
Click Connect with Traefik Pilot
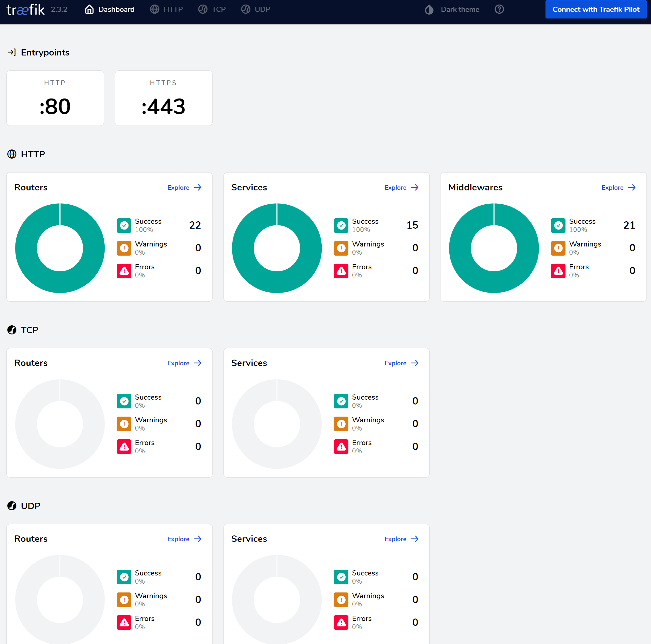coord(596,9)
